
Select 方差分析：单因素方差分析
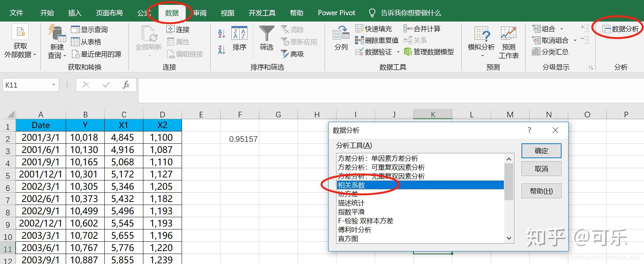point(420,158)
